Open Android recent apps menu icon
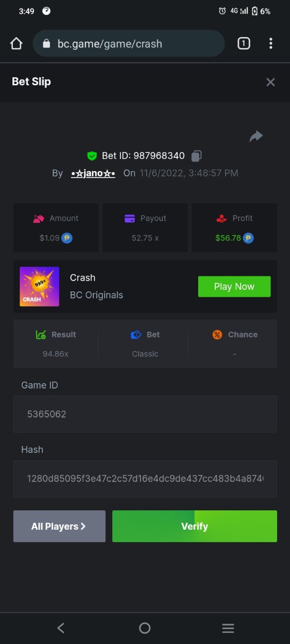The image size is (290, 644). click(228, 628)
